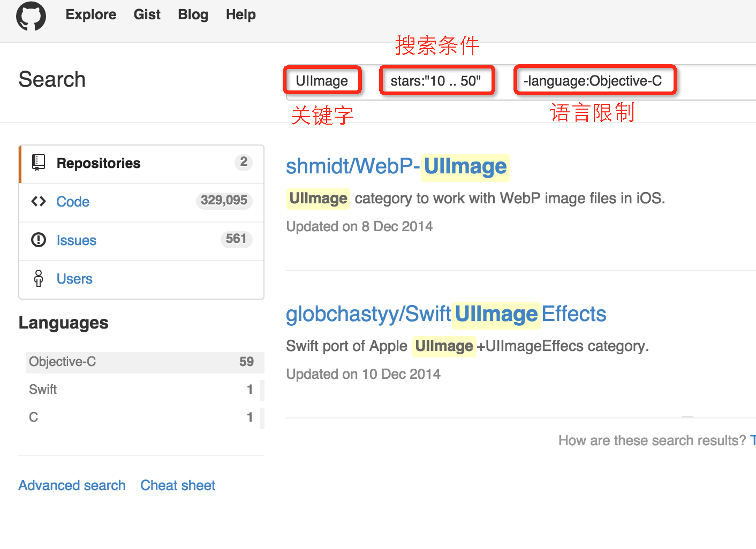Image resolution: width=756 pixels, height=549 pixels.
Task: Click the Repositories book icon
Action: 39,163
